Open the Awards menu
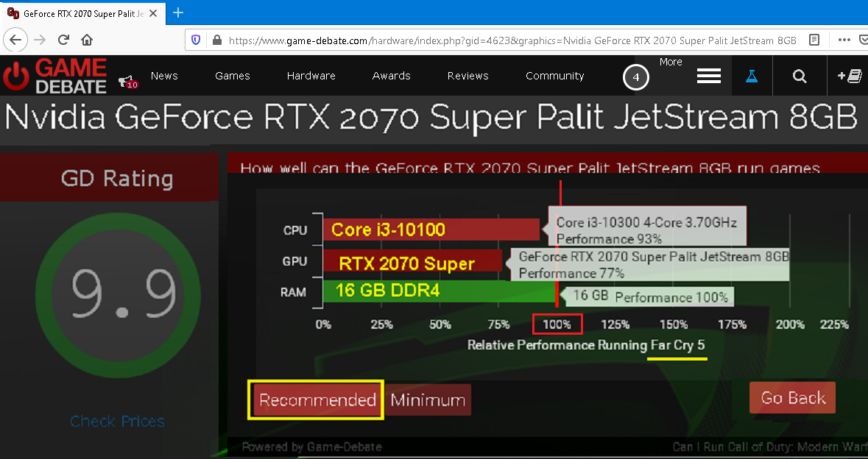Image resolution: width=868 pixels, height=459 pixels. click(392, 76)
